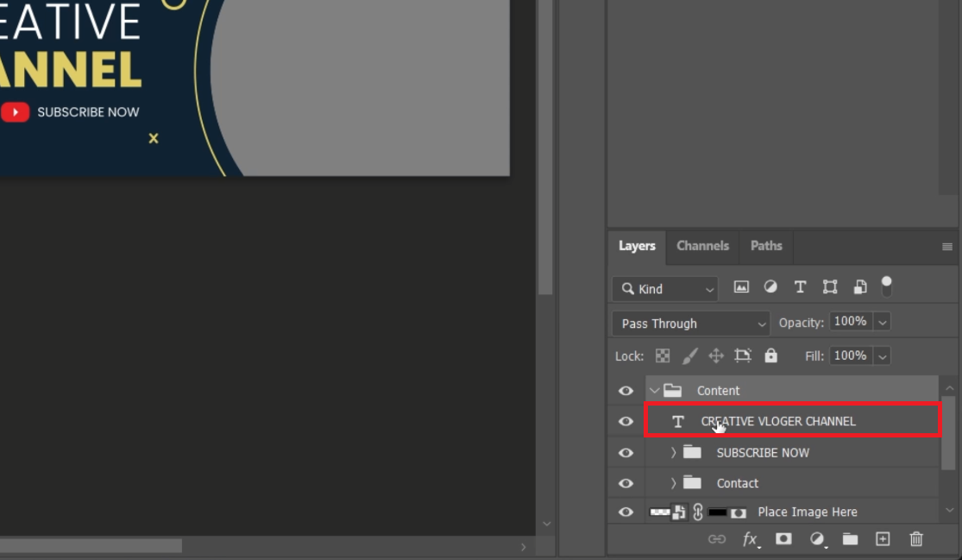Click SUBSCRIBE NOW group folder icon
The width and height of the screenshot is (962, 560).
tap(692, 452)
